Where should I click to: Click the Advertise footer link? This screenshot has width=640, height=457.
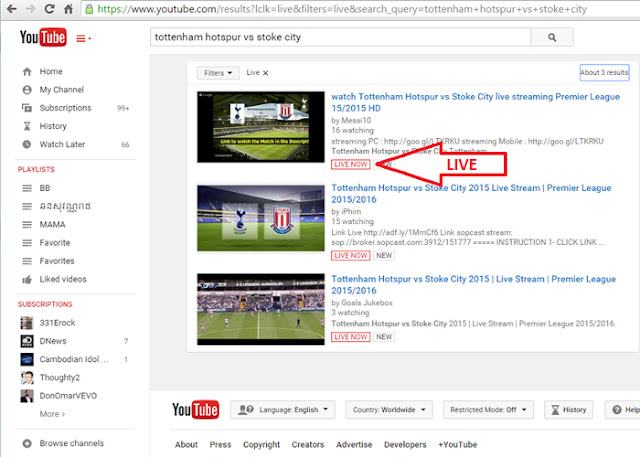pos(354,445)
